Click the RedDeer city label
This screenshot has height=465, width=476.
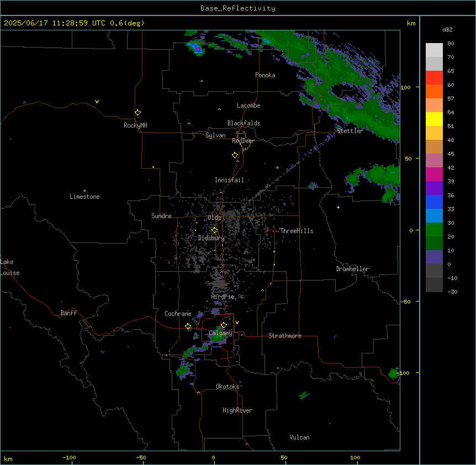click(x=243, y=141)
